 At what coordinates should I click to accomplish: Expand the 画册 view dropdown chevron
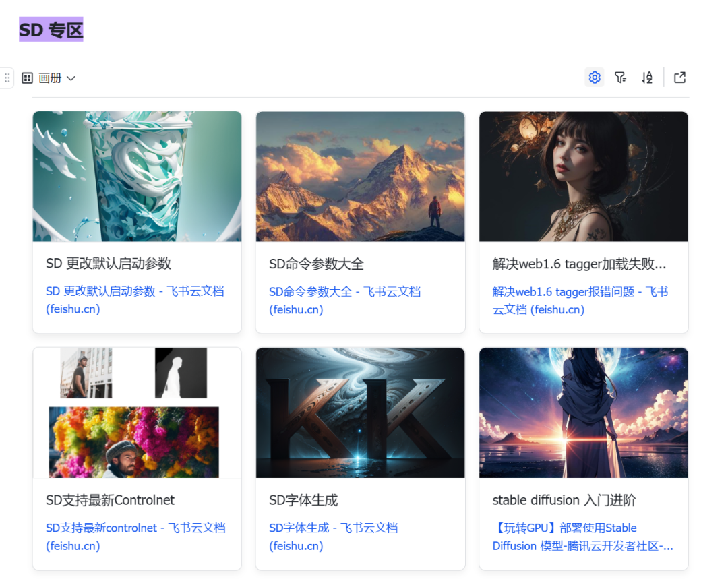[x=71, y=78]
